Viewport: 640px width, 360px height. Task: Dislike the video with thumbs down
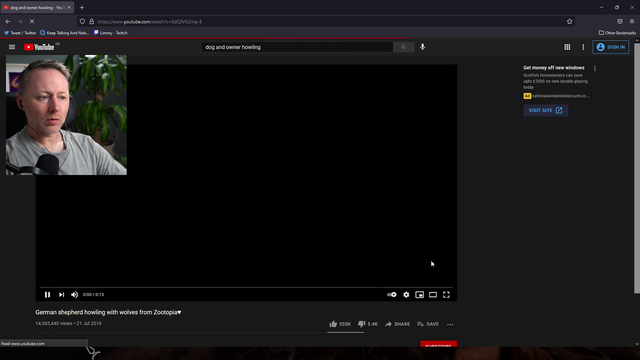368,324
